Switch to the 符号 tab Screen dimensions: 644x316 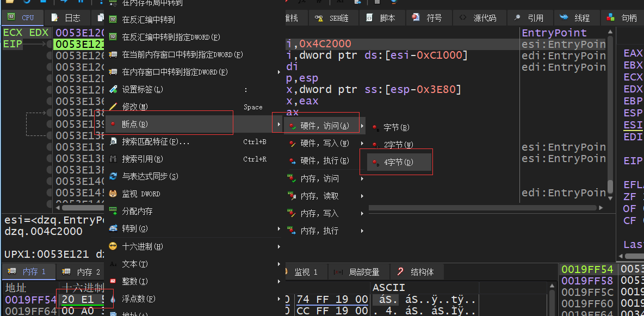pyautogui.click(x=429, y=18)
